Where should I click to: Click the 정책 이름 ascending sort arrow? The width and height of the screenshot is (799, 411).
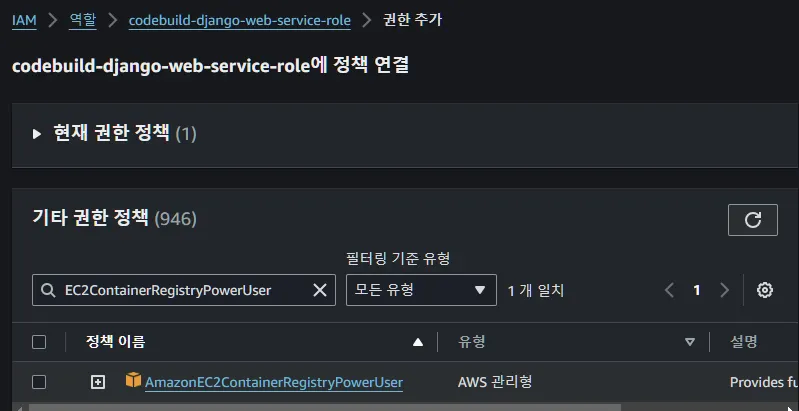pyautogui.click(x=418, y=342)
